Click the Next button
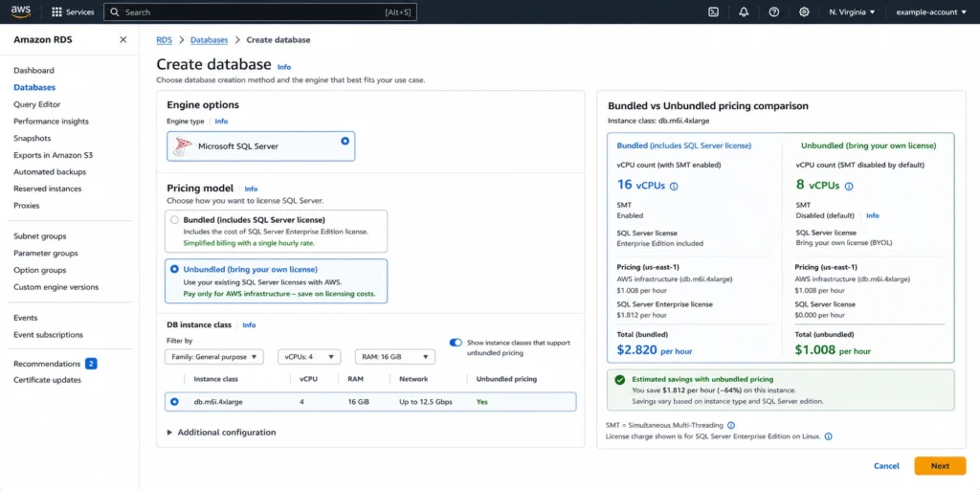The width and height of the screenshot is (980, 490). 940,466
